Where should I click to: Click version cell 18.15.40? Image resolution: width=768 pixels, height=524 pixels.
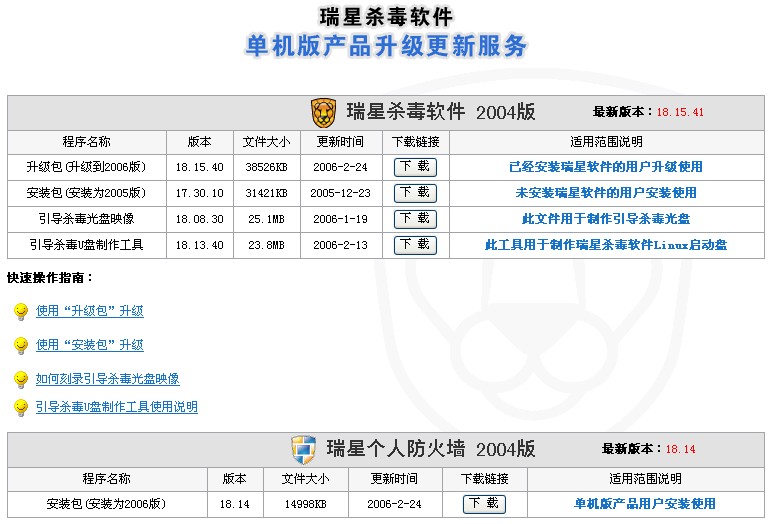pyautogui.click(x=200, y=167)
